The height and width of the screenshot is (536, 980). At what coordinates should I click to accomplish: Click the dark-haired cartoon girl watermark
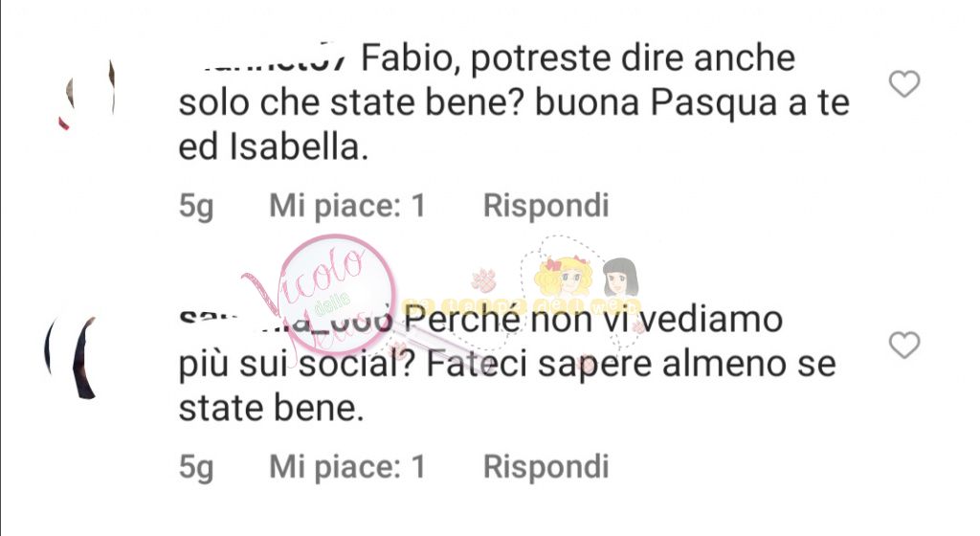(620, 278)
